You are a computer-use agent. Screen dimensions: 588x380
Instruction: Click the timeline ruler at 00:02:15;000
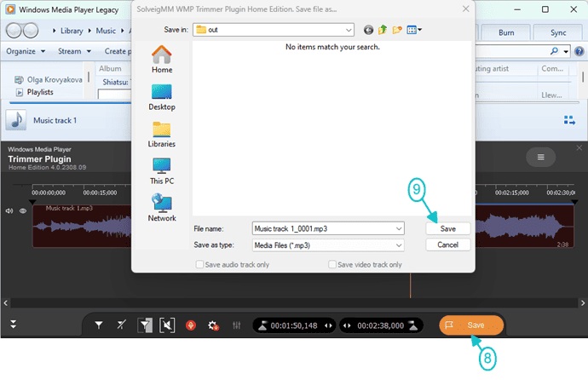[511, 193]
